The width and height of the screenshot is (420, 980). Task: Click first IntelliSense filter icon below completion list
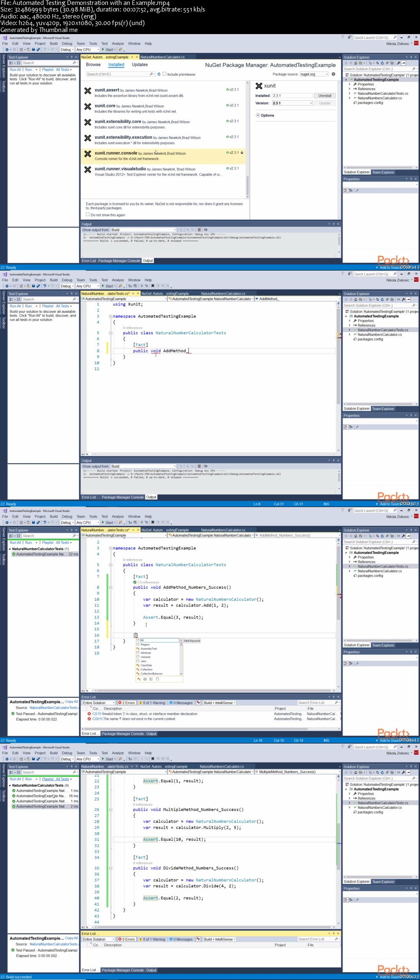coord(139,679)
